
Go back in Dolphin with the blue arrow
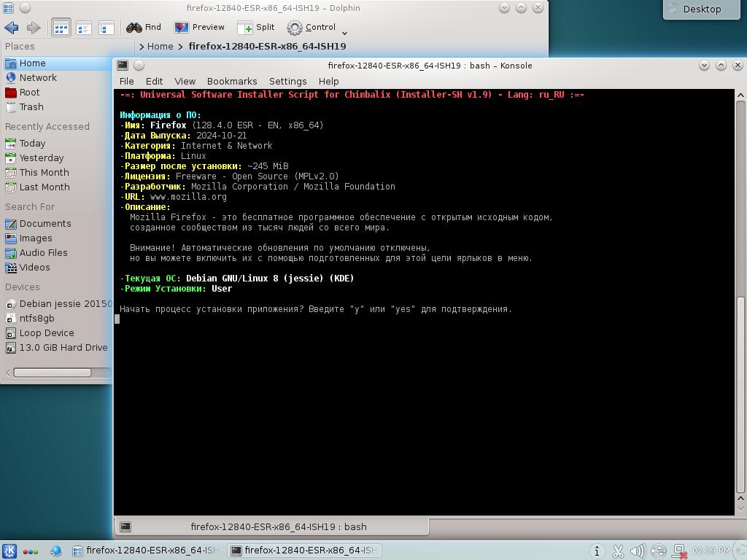pyautogui.click(x=12, y=28)
